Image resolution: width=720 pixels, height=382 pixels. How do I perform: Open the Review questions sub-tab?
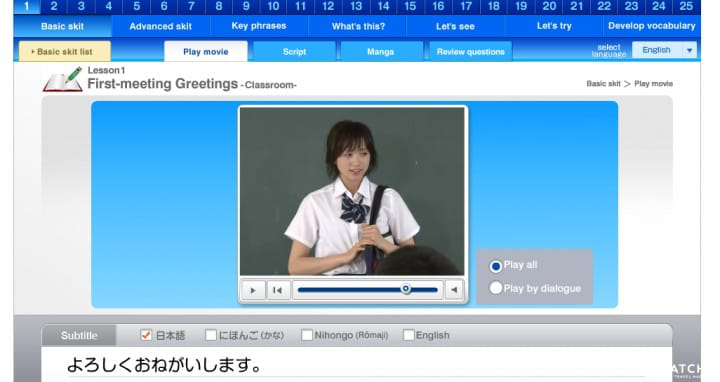(471, 51)
